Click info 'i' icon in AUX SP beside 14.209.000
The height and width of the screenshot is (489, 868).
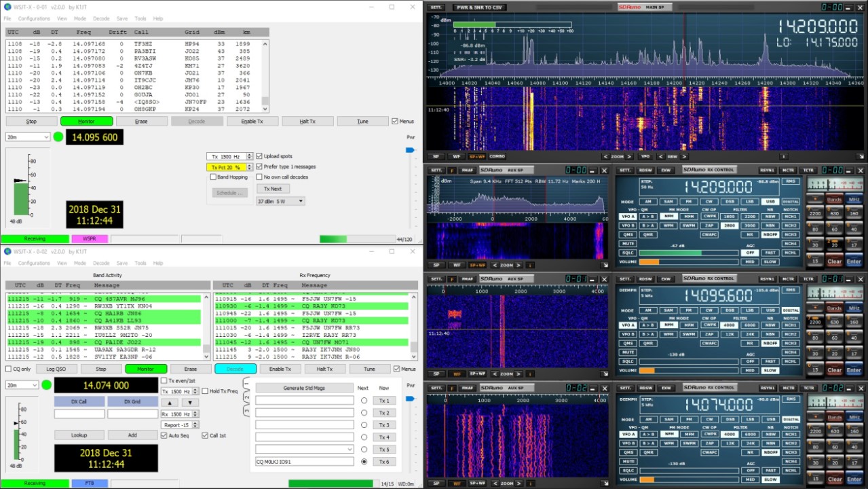530,265
